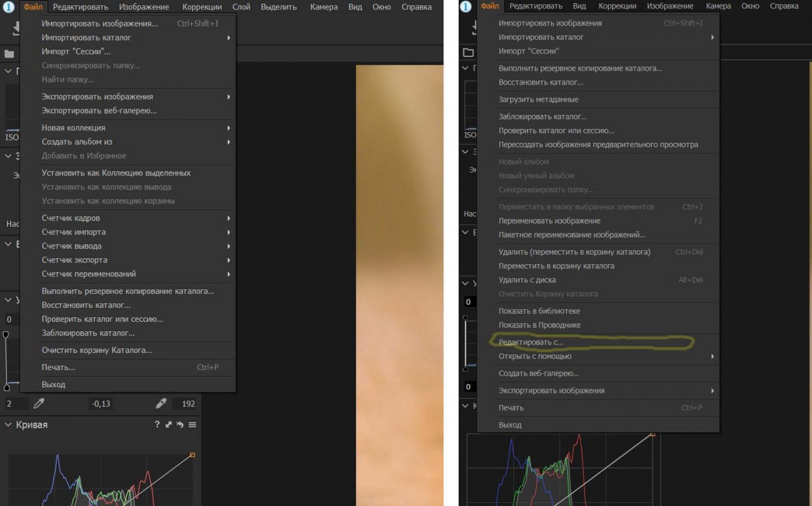Click the folder icon in the left window
This screenshot has height=506, width=812.
click(10, 54)
